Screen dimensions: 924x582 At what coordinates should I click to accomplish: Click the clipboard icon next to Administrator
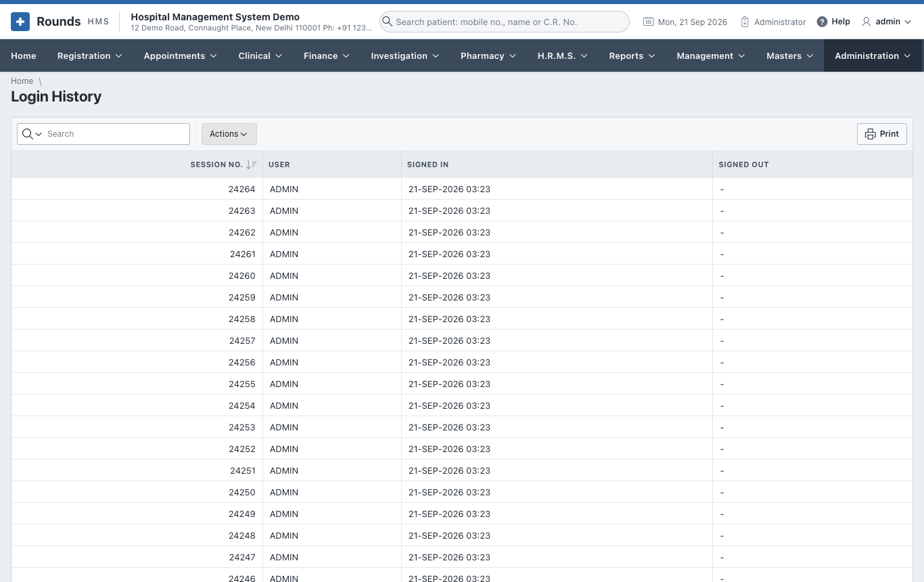pyautogui.click(x=745, y=22)
